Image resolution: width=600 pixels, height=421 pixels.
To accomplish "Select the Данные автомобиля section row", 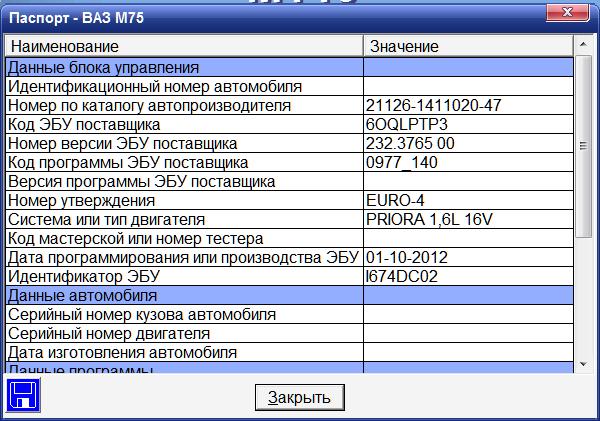I will pyautogui.click(x=289, y=295).
